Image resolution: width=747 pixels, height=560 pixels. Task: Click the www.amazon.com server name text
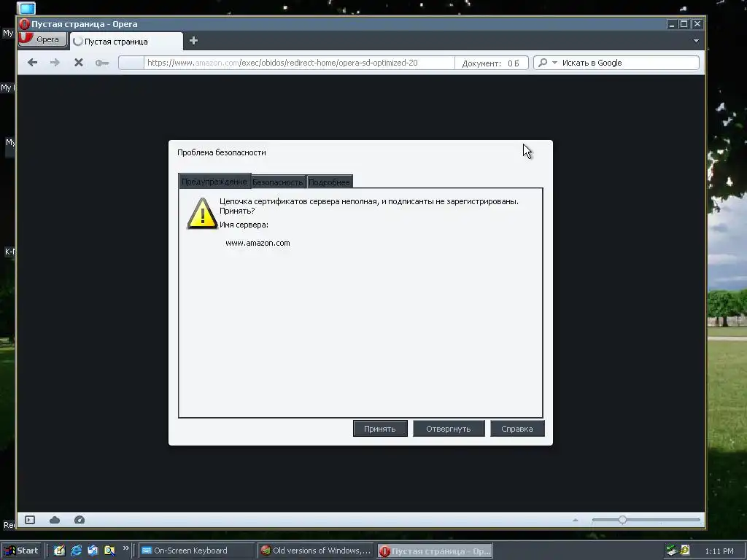pos(258,243)
